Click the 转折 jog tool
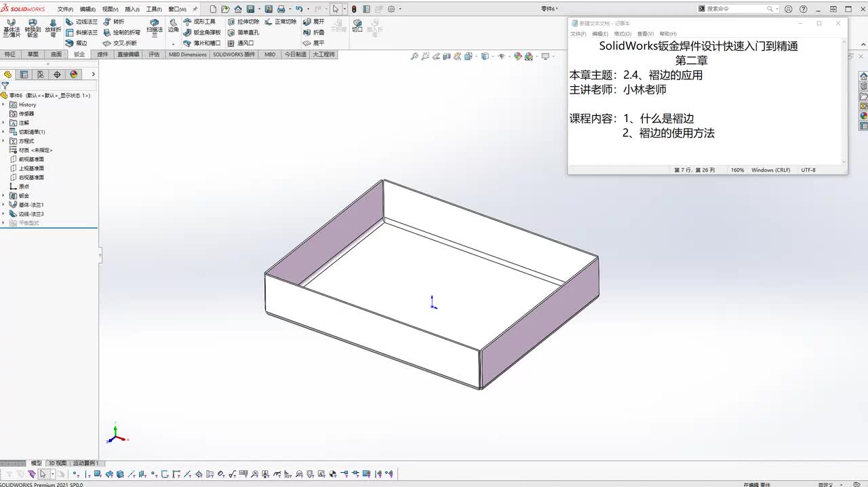The image size is (868, 487). (x=114, y=22)
